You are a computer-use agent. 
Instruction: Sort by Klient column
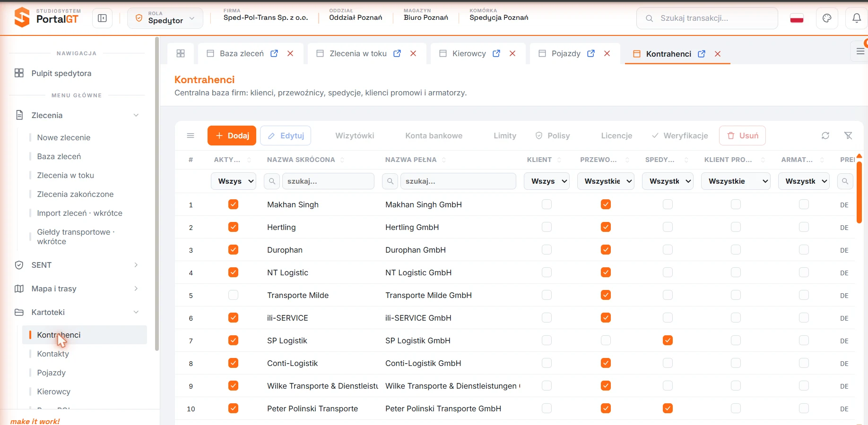coord(559,160)
